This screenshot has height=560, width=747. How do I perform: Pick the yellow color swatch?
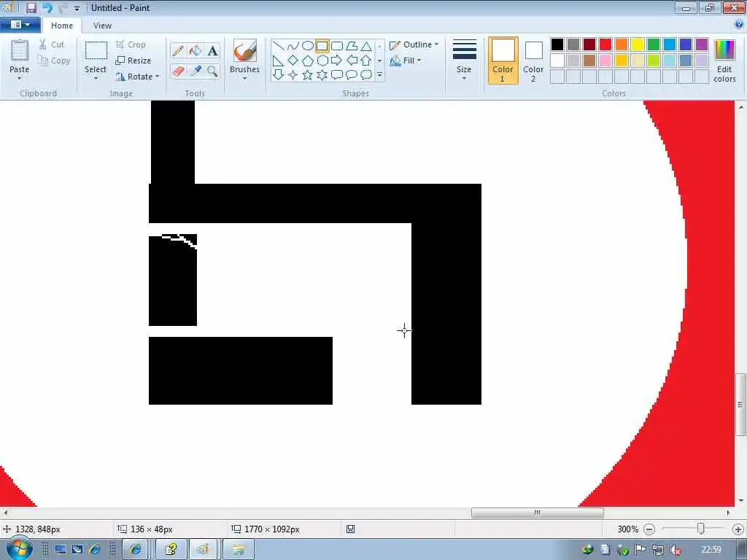(x=638, y=44)
